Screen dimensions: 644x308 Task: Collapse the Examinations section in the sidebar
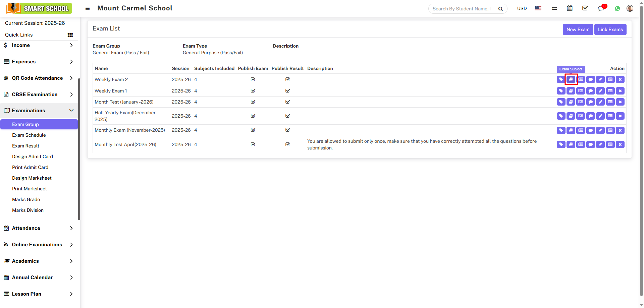[x=39, y=111]
